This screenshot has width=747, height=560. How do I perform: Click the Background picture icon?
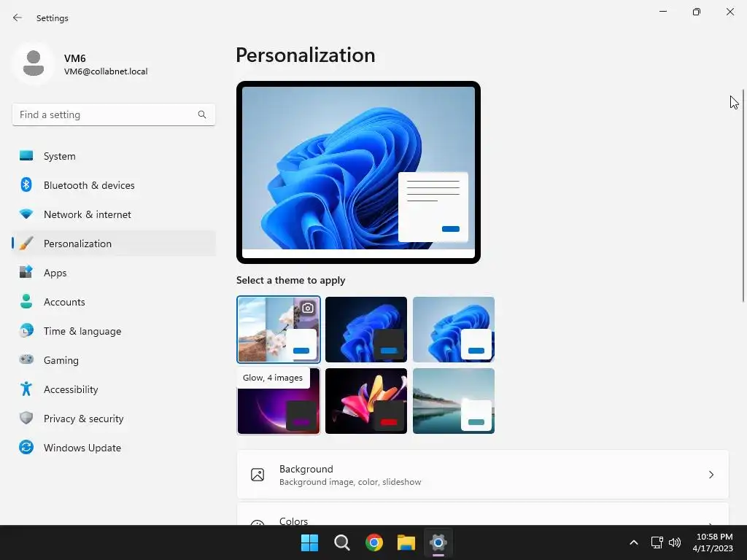coord(258,475)
